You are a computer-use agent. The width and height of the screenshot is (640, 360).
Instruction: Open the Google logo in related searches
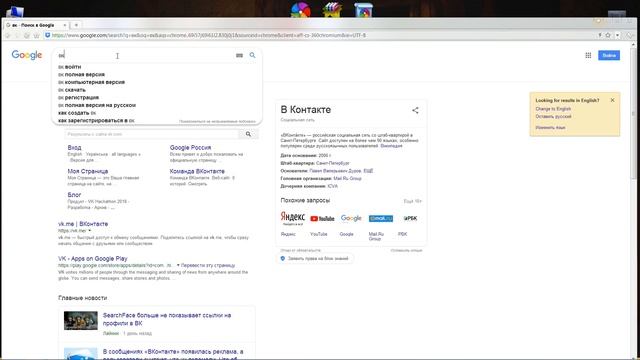point(351,218)
